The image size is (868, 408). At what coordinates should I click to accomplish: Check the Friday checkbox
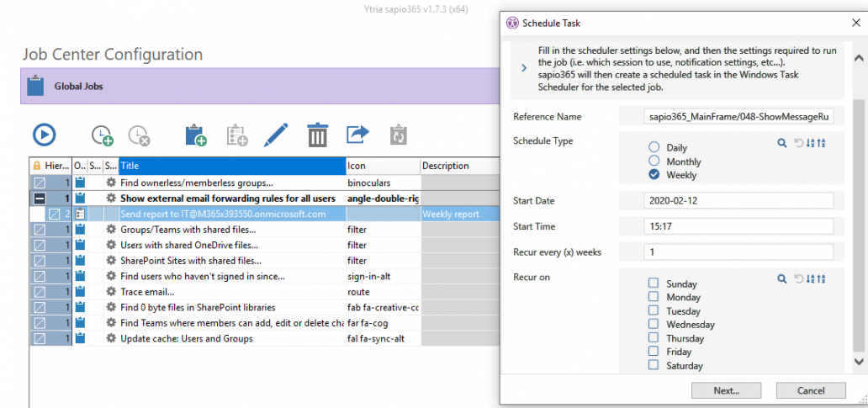tap(654, 351)
